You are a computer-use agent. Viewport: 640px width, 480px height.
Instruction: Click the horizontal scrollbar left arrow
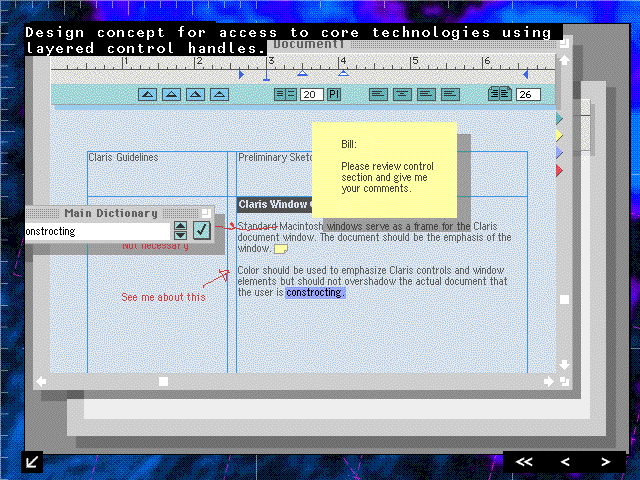(41, 381)
